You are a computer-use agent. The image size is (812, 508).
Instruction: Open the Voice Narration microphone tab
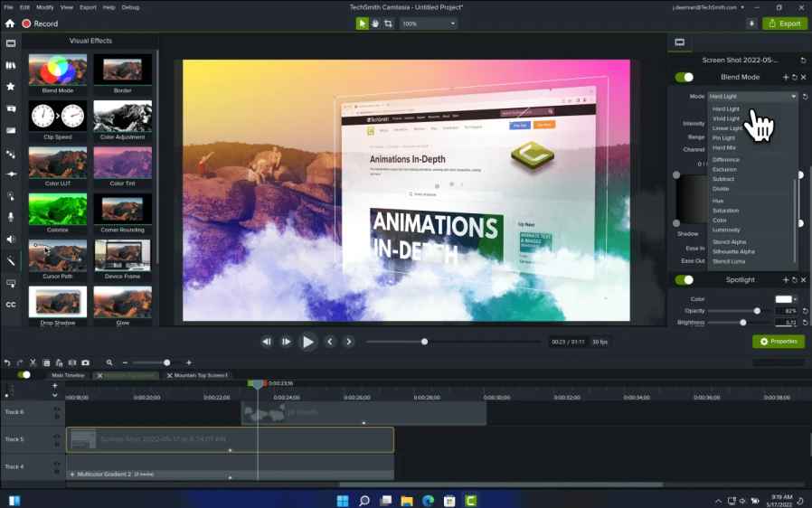(11, 217)
